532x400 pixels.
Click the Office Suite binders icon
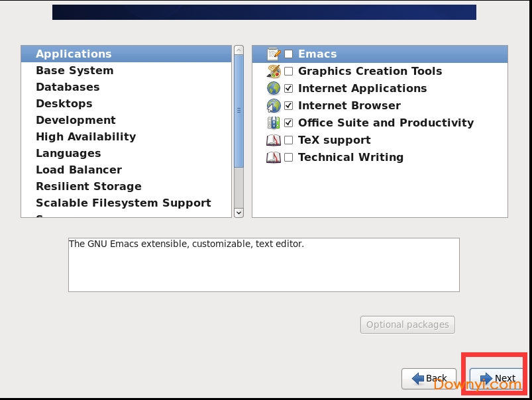tap(274, 123)
